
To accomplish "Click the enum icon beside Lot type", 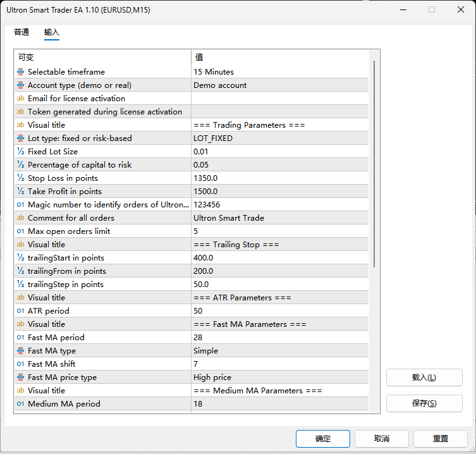I will [x=20, y=138].
